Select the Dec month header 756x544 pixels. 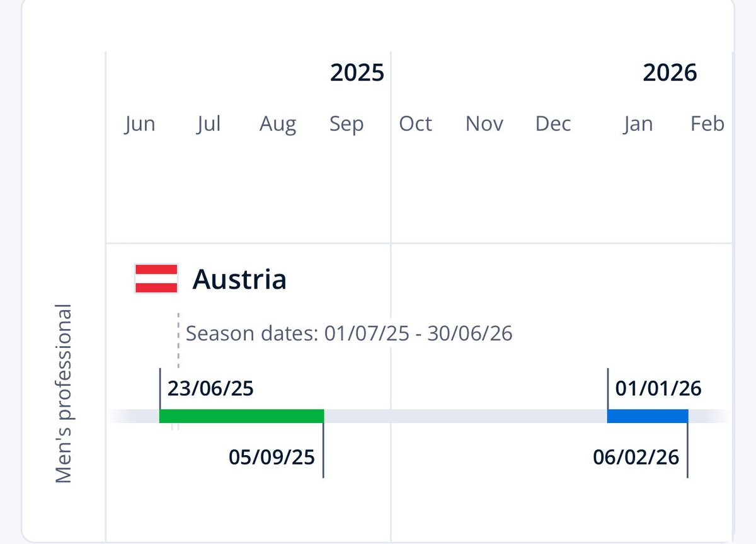[x=553, y=124]
